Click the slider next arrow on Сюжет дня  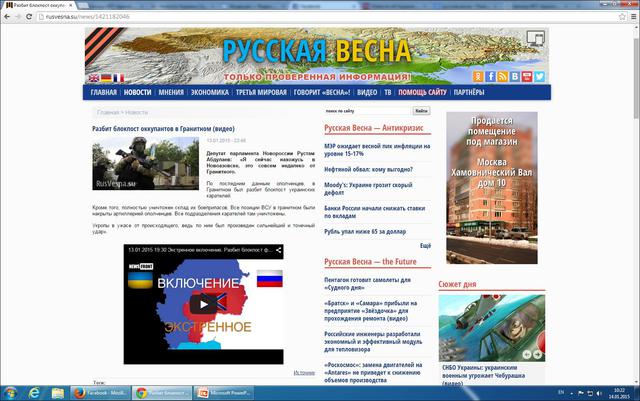pos(538,354)
